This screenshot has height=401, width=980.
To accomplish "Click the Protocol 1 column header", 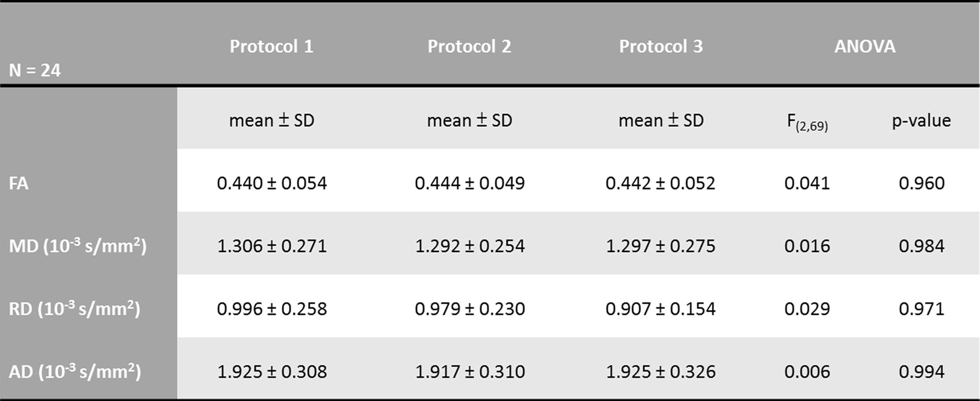I will pos(271,47).
